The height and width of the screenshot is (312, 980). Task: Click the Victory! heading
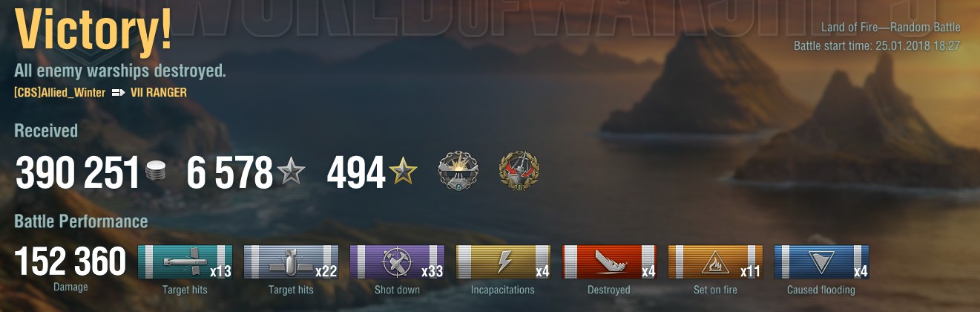point(93,31)
